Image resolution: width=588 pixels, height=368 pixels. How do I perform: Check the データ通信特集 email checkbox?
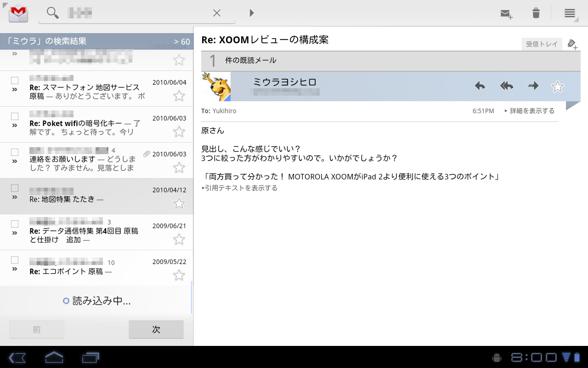[15, 224]
